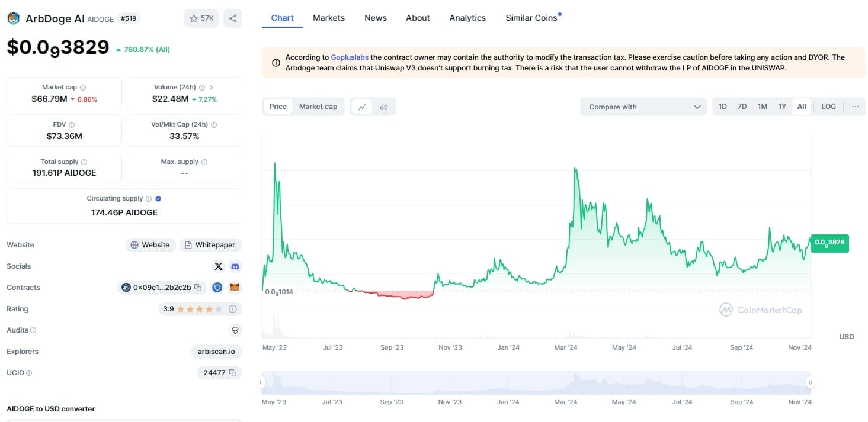Open the Whitepaper link button
Screen dimensions: 868x422
point(210,245)
